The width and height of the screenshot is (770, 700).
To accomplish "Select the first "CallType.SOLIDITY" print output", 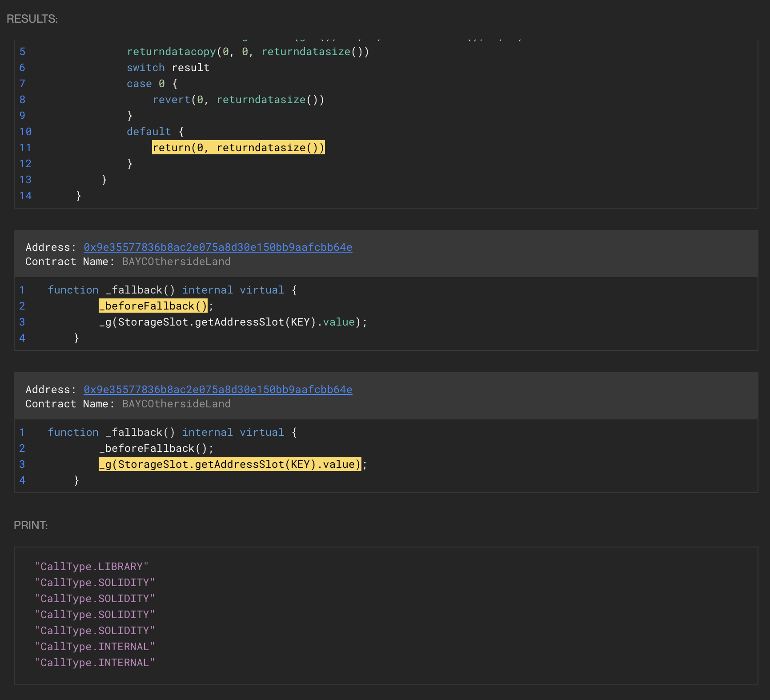I will click(95, 583).
